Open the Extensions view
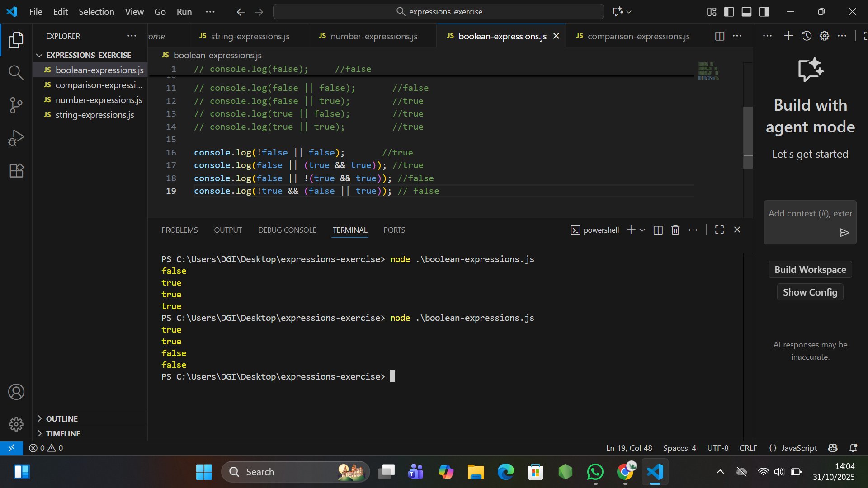The height and width of the screenshot is (488, 868). 16,171
